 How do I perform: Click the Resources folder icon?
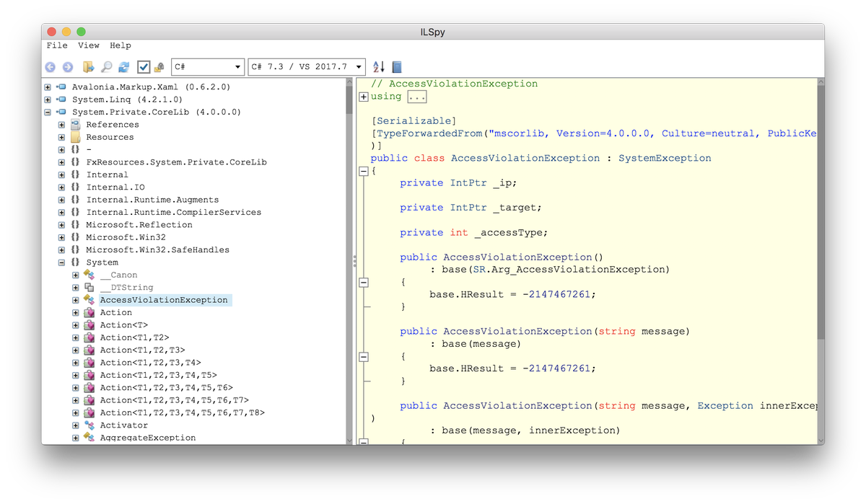point(75,137)
